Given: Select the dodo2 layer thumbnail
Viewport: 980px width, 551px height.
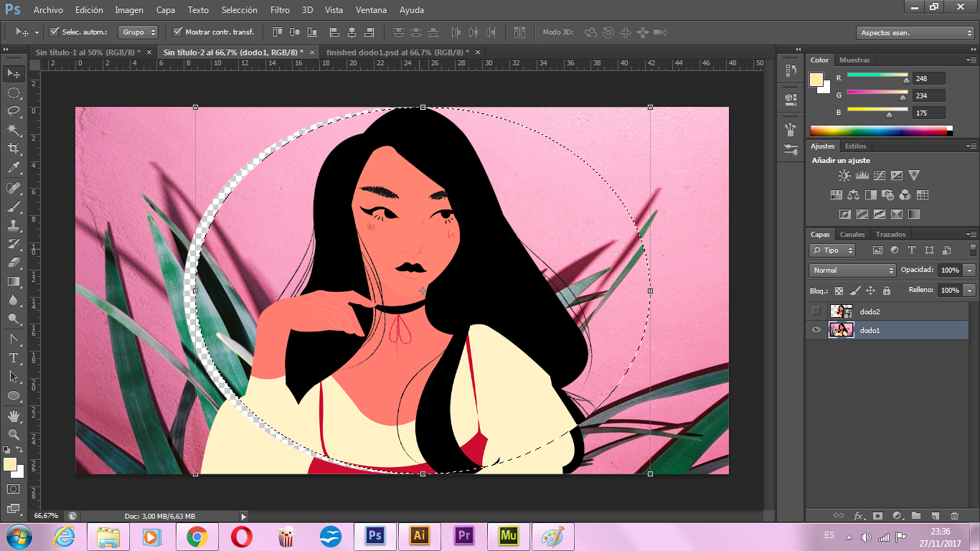Looking at the screenshot, I should coord(842,311).
